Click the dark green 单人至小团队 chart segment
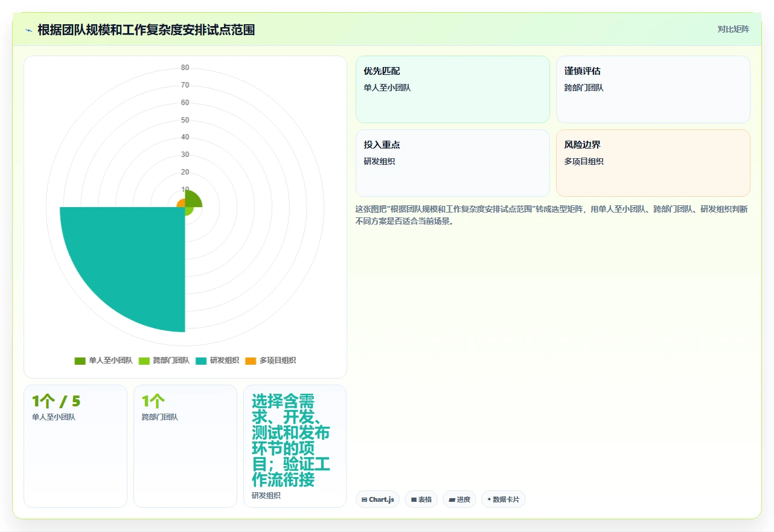 [191, 200]
